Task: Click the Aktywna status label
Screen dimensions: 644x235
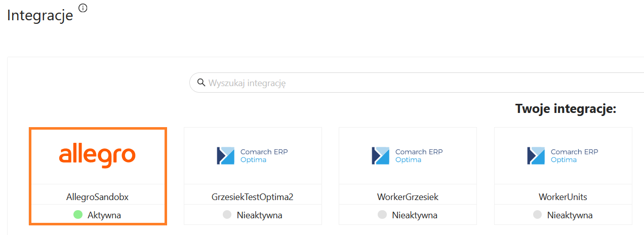Action: click(104, 215)
